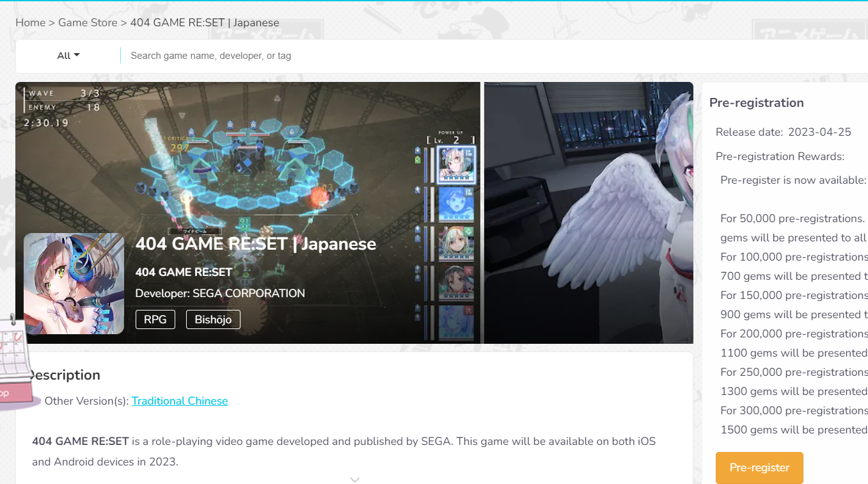Select the RPG tag

pos(155,319)
